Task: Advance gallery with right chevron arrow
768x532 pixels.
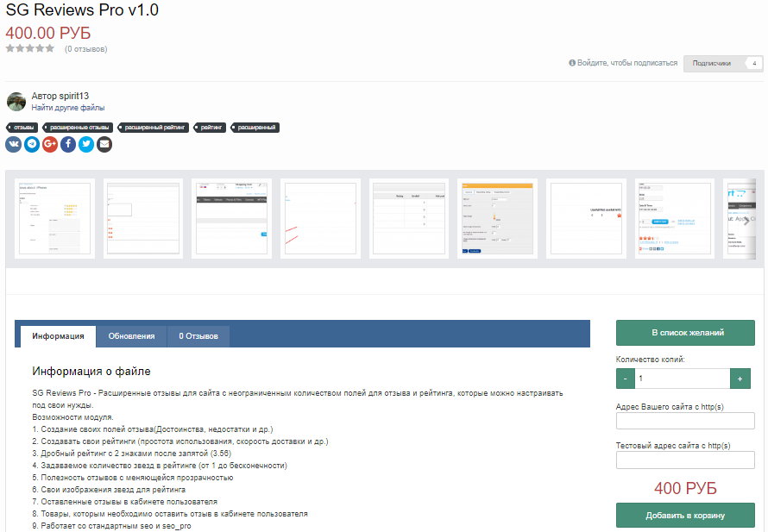Action: 746,220
